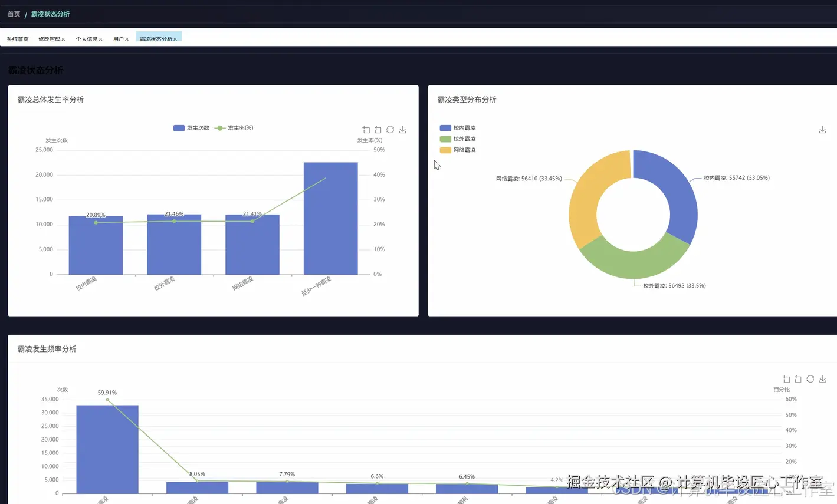Toggle 校外霸凌 legend in the pie chart
837x504 pixels.
pyautogui.click(x=458, y=139)
